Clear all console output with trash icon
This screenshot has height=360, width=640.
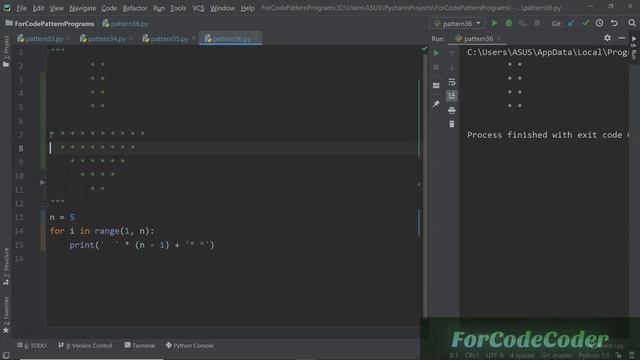point(451,124)
